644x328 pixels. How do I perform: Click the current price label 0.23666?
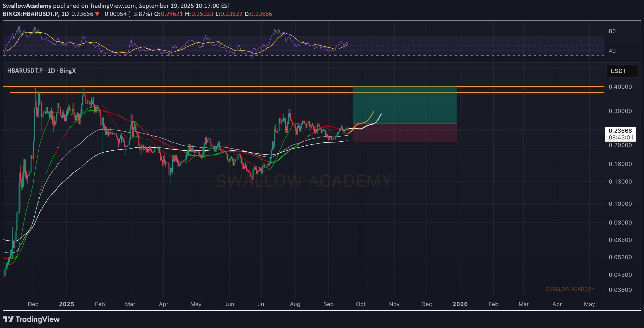pos(620,131)
